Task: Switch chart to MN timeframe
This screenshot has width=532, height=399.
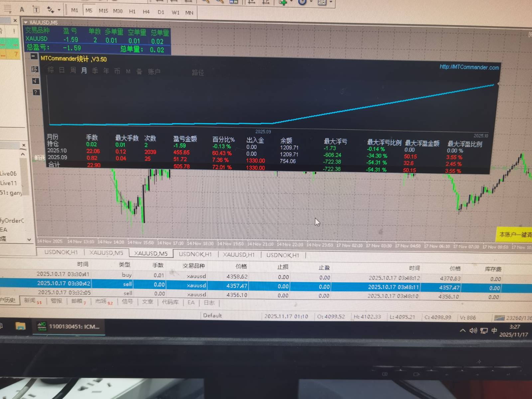Action: [x=189, y=13]
